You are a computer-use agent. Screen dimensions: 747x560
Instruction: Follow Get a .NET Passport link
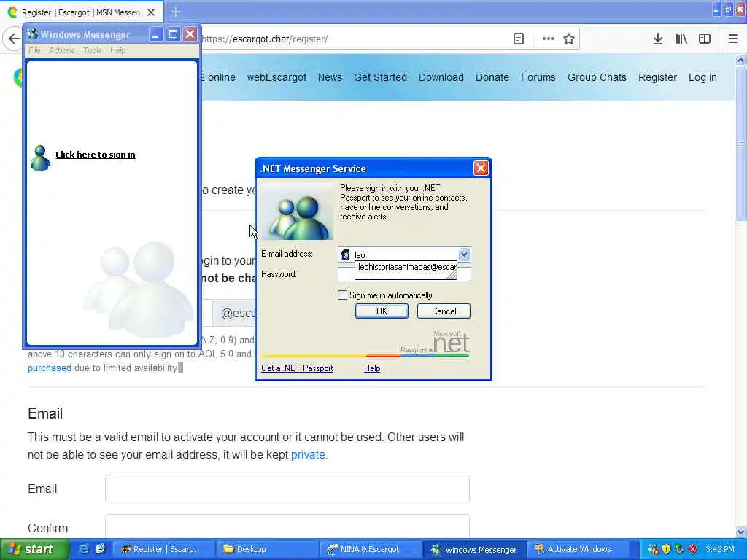297,368
